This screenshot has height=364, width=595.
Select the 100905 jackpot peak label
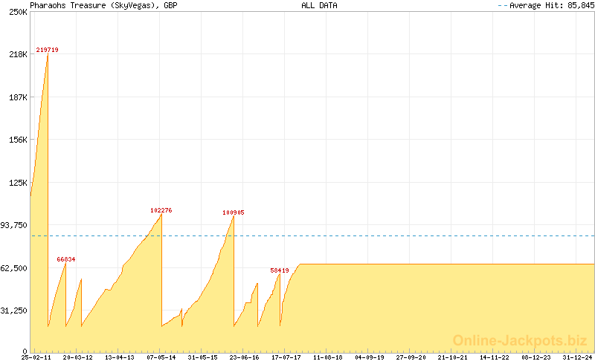(x=233, y=212)
